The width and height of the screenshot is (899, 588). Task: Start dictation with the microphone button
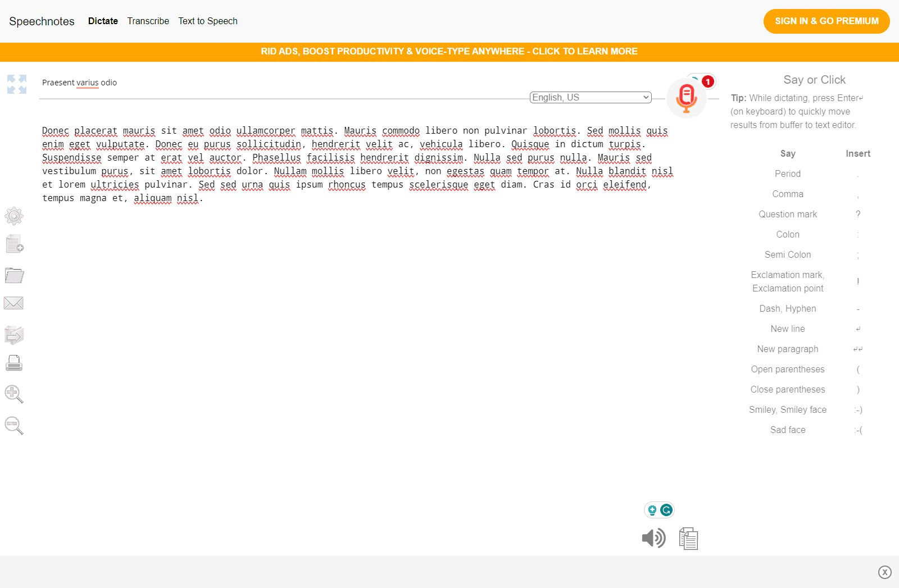tap(686, 98)
